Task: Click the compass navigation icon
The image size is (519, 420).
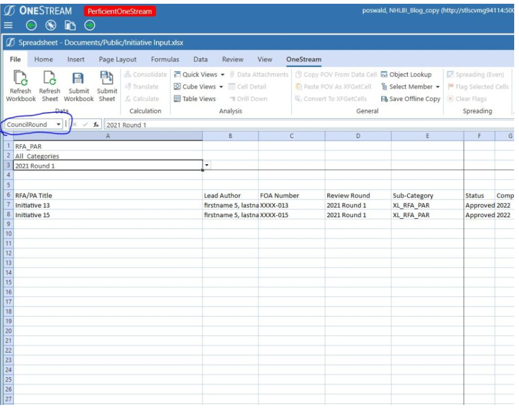Action: 51,25
